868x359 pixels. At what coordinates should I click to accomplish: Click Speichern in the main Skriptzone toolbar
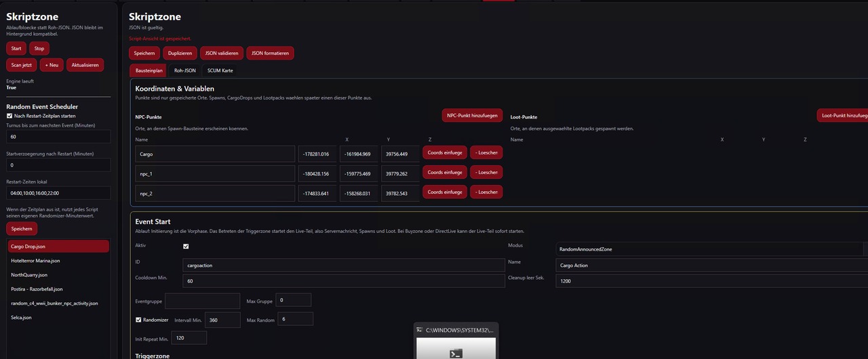pyautogui.click(x=144, y=53)
